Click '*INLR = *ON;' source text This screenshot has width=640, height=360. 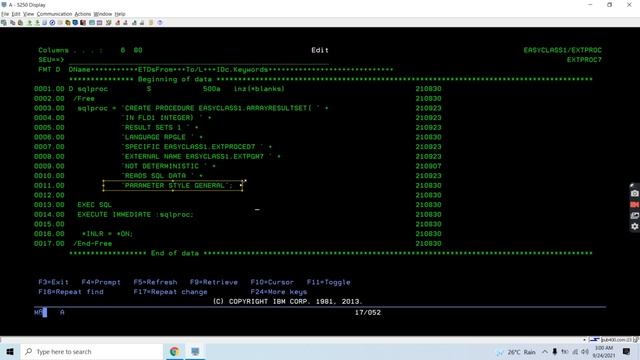pyautogui.click(x=107, y=233)
